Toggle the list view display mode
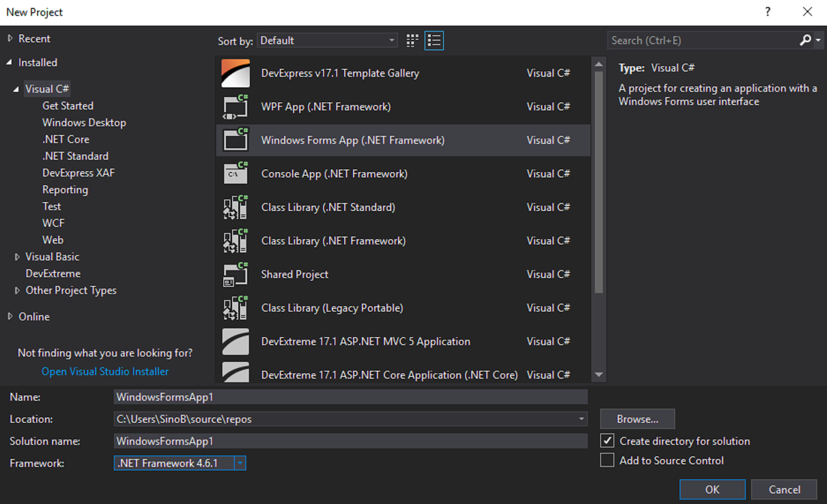827x504 pixels. point(434,40)
